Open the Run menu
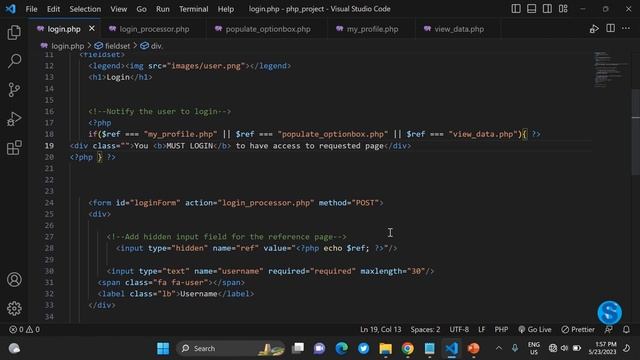Screen dimensions: 640x360 pos(162,9)
